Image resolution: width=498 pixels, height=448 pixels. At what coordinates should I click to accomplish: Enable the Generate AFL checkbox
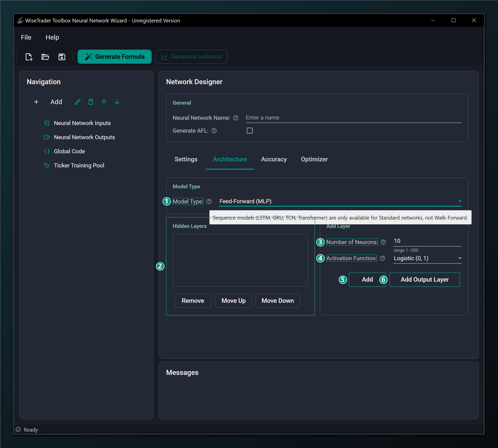(250, 131)
